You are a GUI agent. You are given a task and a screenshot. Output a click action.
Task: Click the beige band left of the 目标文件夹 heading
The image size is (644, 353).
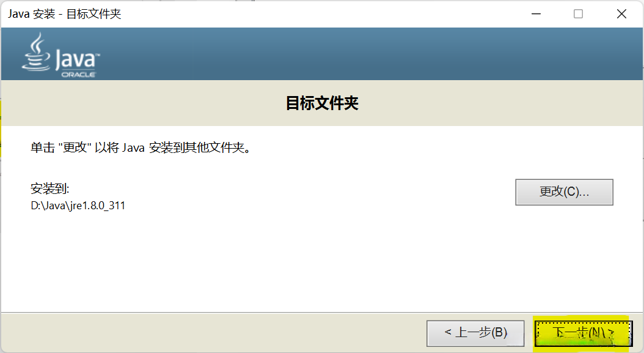coord(144,103)
